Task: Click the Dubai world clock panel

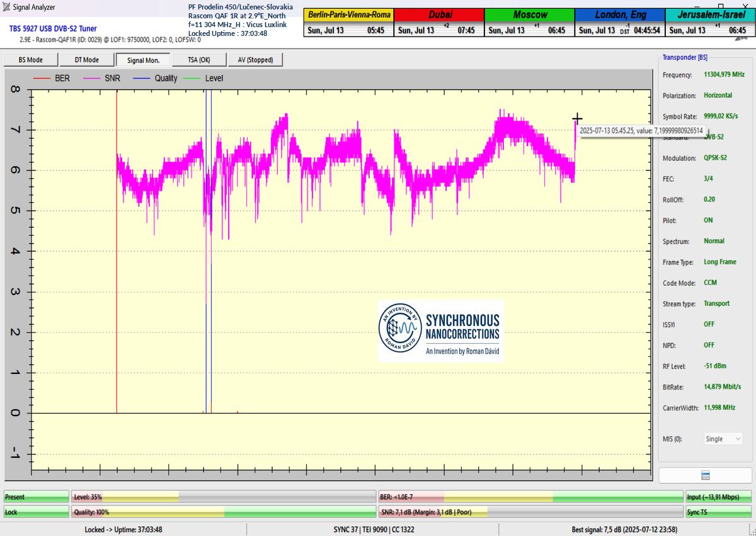Action: click(439, 22)
